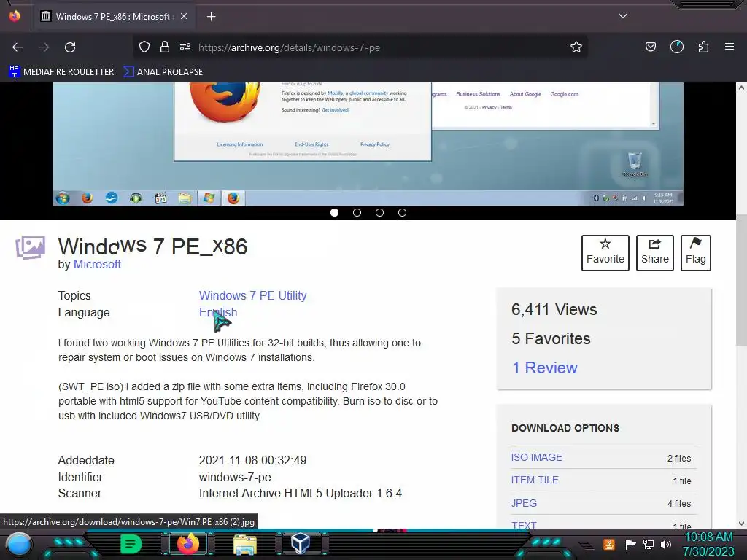Image resolution: width=747 pixels, height=560 pixels.
Task: Open the item preview screenshot image
Action: 368,144
